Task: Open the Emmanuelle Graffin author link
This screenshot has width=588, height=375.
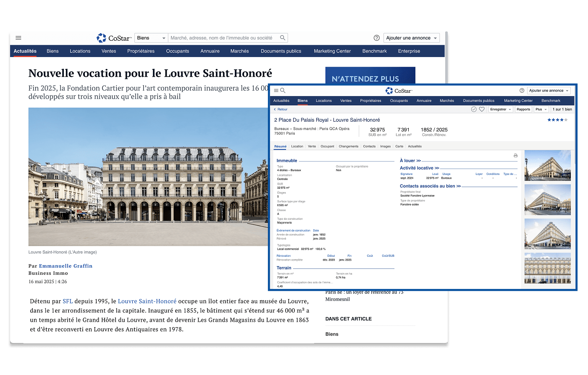Action: point(66,266)
